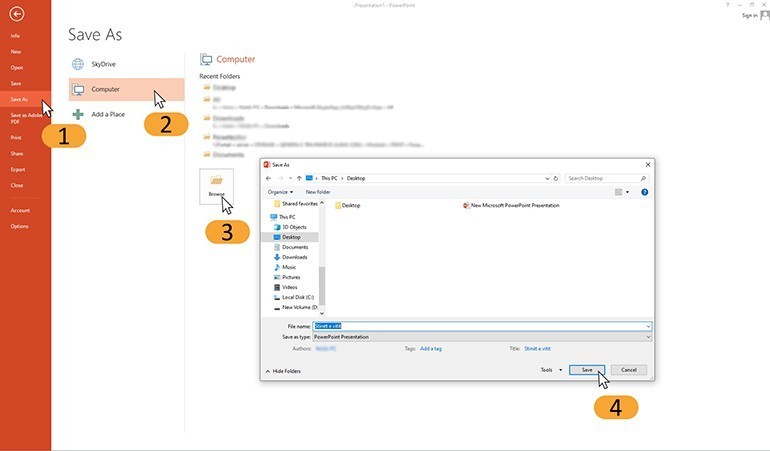The image size is (770, 451).
Task: Click the search magnifier icon
Action: pyautogui.click(x=643, y=178)
